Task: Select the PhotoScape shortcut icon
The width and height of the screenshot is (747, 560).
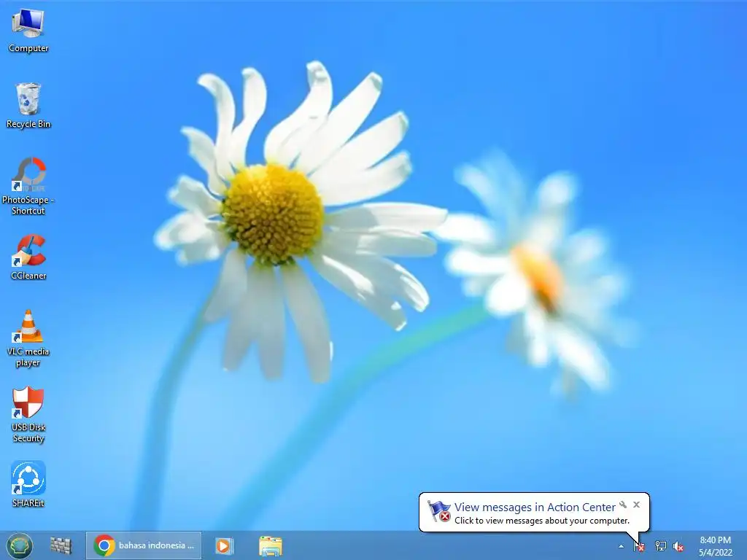Action: 28,186
